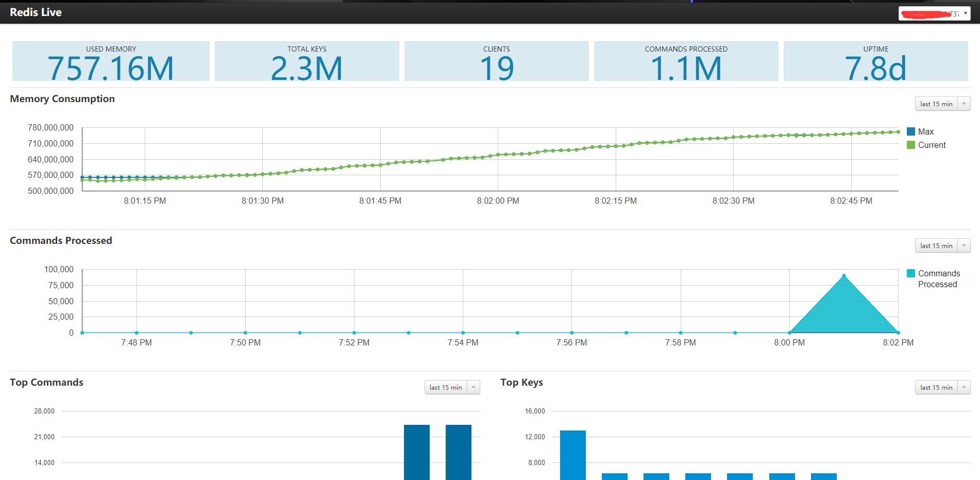Viewport: 980px width, 480px height.
Task: Select the Clients 19 tile
Action: pos(497,61)
